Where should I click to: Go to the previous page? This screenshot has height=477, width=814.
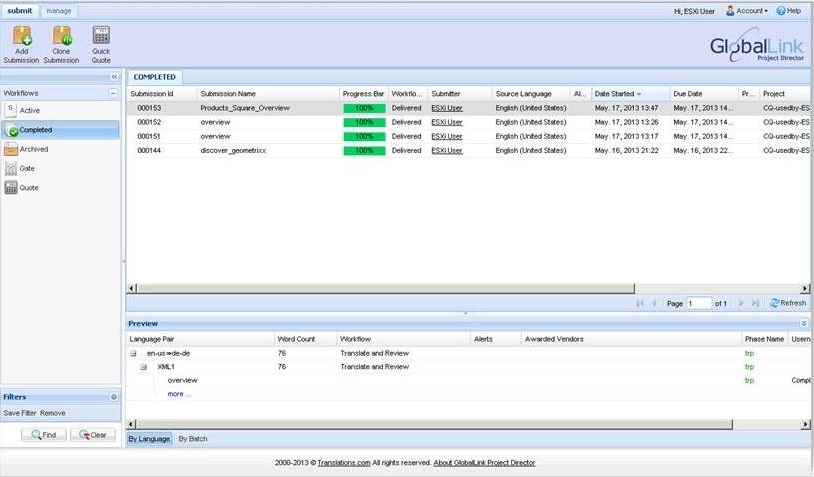(654, 303)
